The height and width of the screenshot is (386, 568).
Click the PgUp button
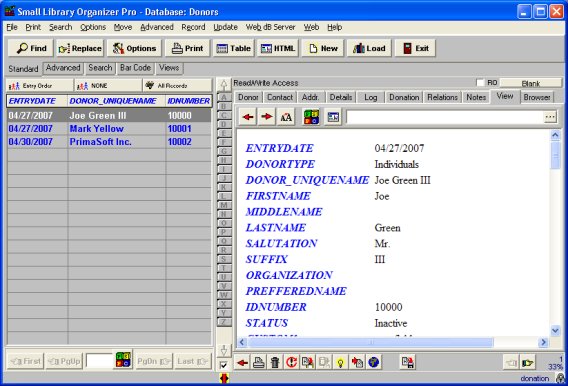coord(64,361)
